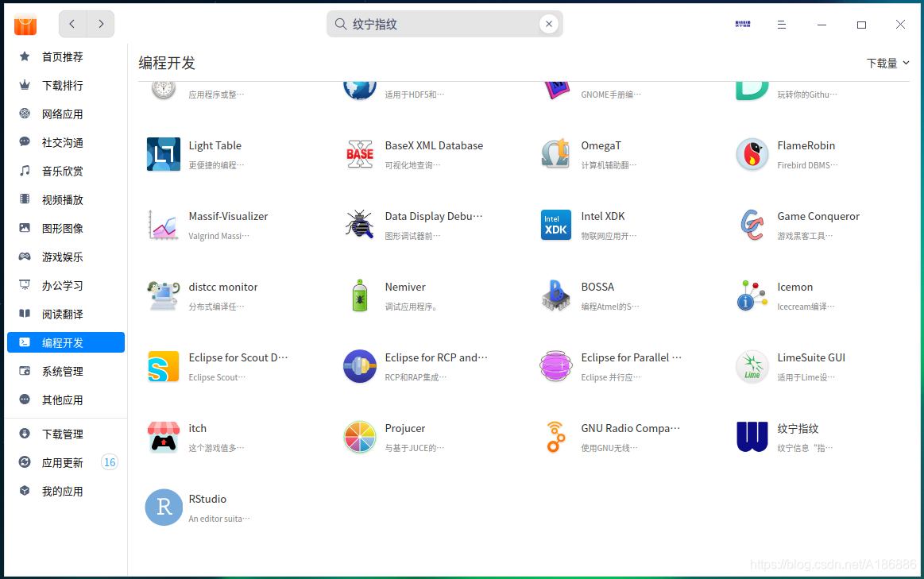The image size is (924, 579).
Task: Open 下载排行 category
Action: [66, 86]
